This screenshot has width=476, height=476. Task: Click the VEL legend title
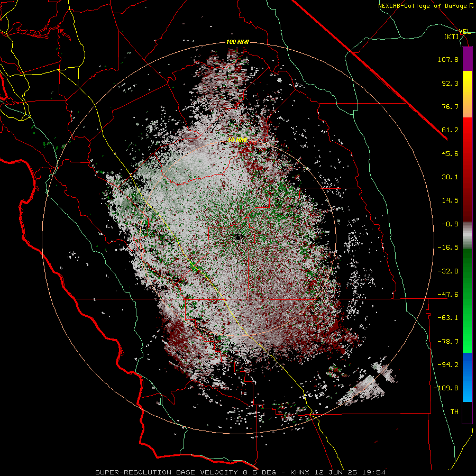coord(464,32)
